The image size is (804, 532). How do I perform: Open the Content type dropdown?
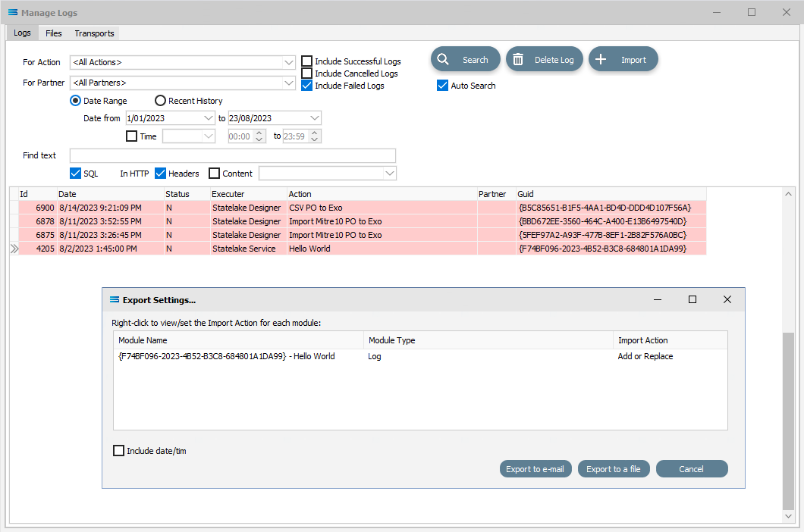[390, 174]
